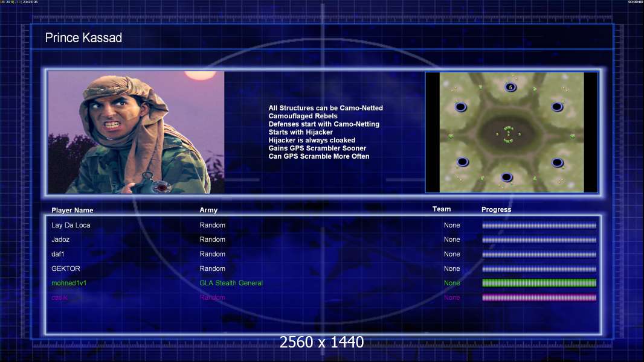
Task: Click the 'Starts with Hijacker' line
Action: tap(300, 132)
